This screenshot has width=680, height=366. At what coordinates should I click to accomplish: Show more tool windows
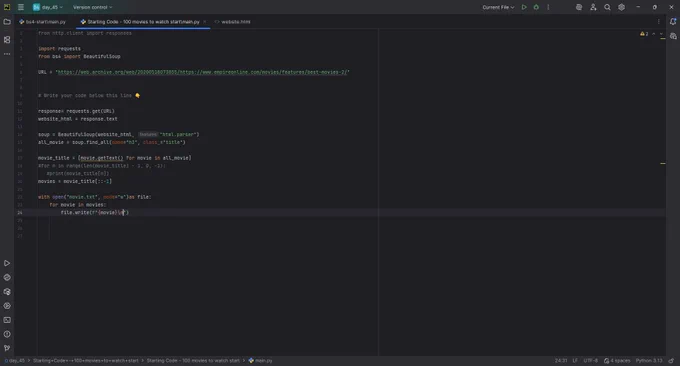tap(7, 54)
